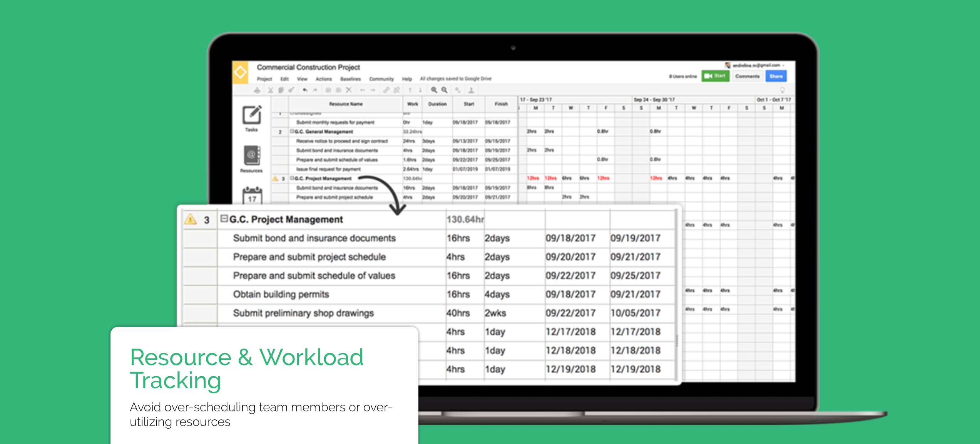Click the Delete X toolbar icon
This screenshot has width=980, height=444.
[x=349, y=90]
